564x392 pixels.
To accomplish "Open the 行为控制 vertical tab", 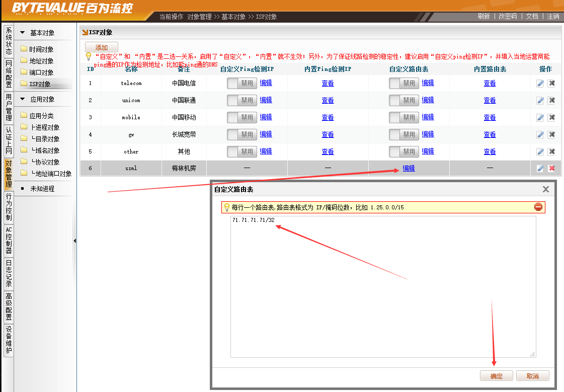I will point(9,207).
